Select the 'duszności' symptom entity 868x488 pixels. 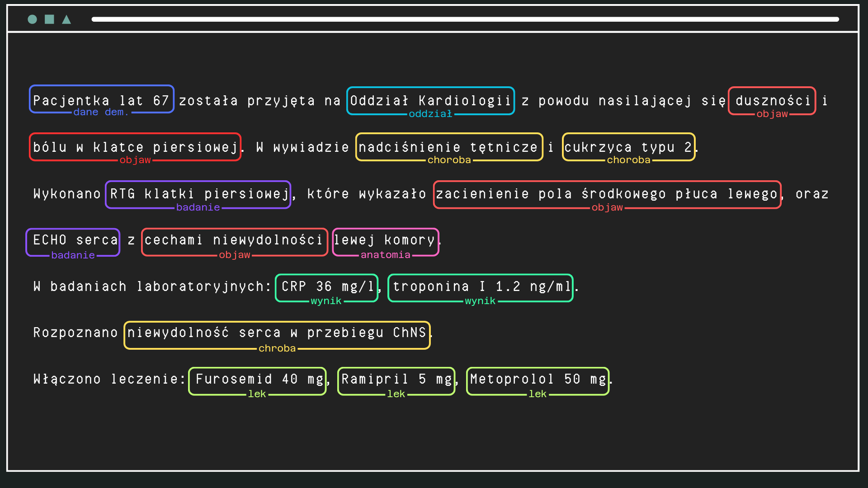tap(772, 100)
